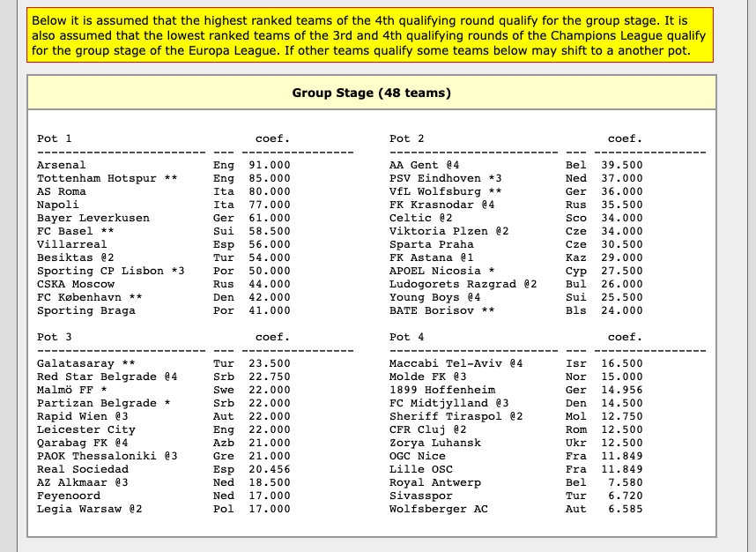756x552 pixels.
Task: Select the Pot 1 label
Action: (x=55, y=139)
